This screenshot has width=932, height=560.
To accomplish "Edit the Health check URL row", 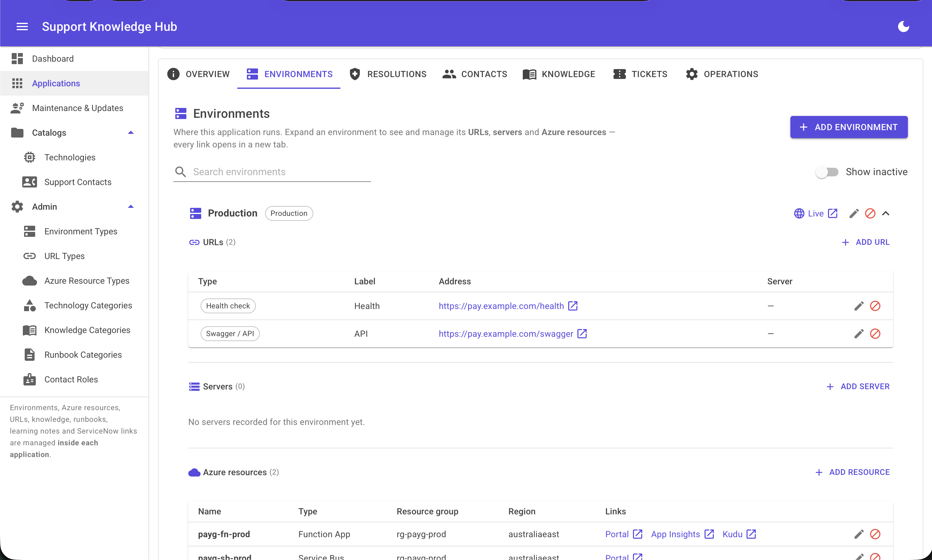I will click(x=859, y=306).
